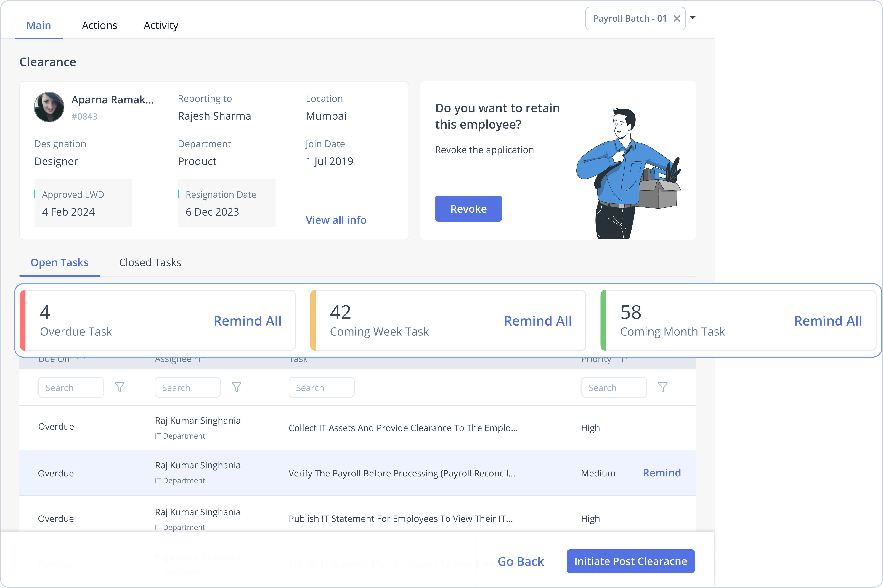Click High priority in Collect IT Assets row
The height and width of the screenshot is (588, 883).
click(590, 428)
